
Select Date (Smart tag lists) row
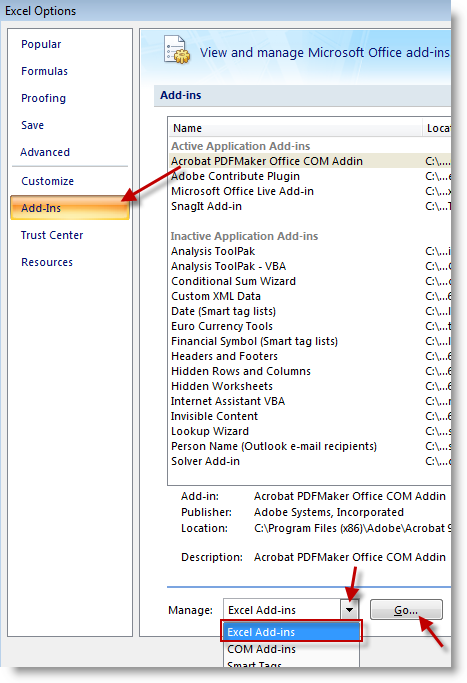310,311
